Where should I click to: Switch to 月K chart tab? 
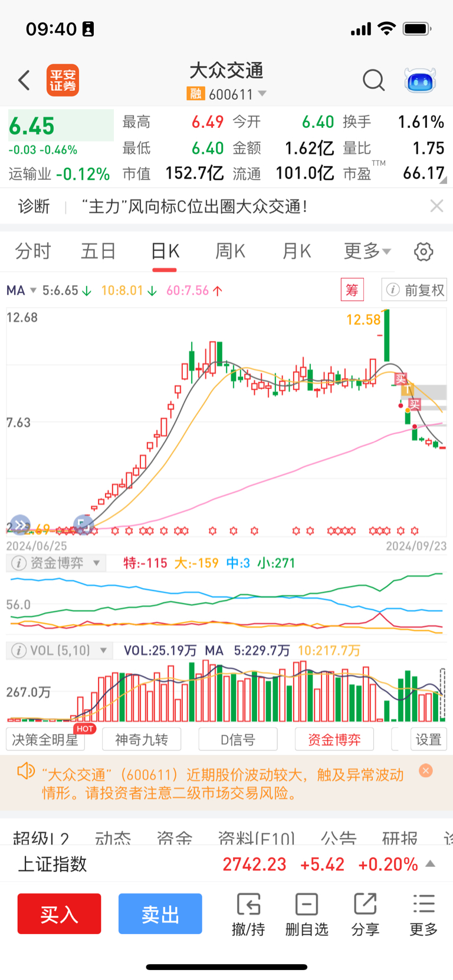[296, 252]
